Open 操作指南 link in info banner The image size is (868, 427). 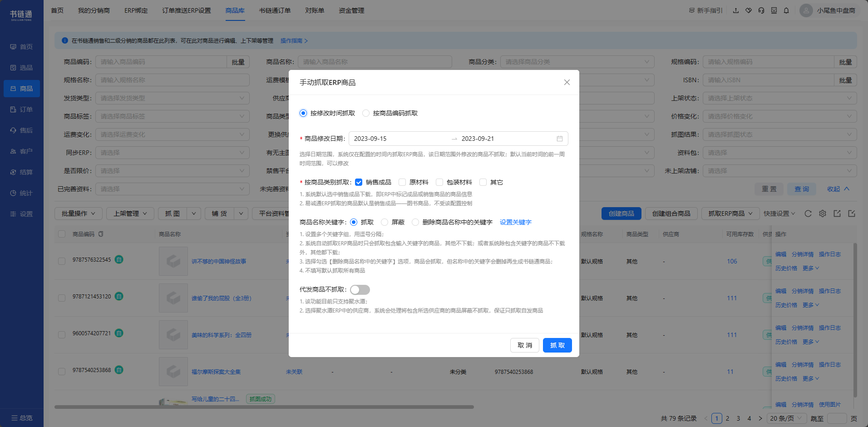(x=294, y=41)
